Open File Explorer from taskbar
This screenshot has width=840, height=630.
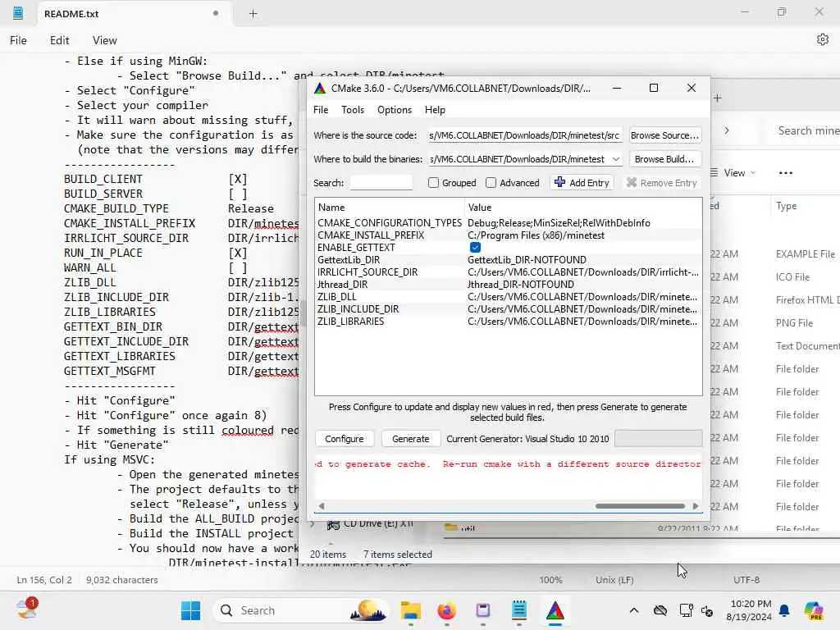point(411,610)
